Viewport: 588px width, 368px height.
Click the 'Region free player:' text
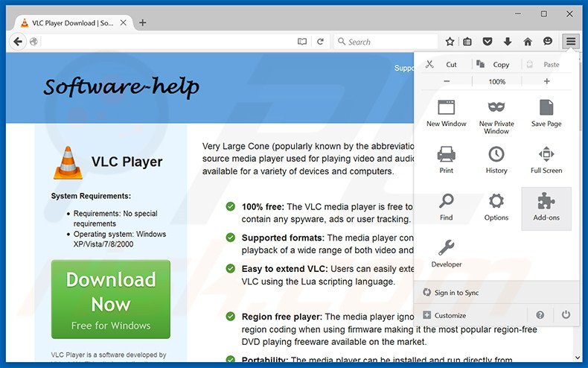click(282, 317)
